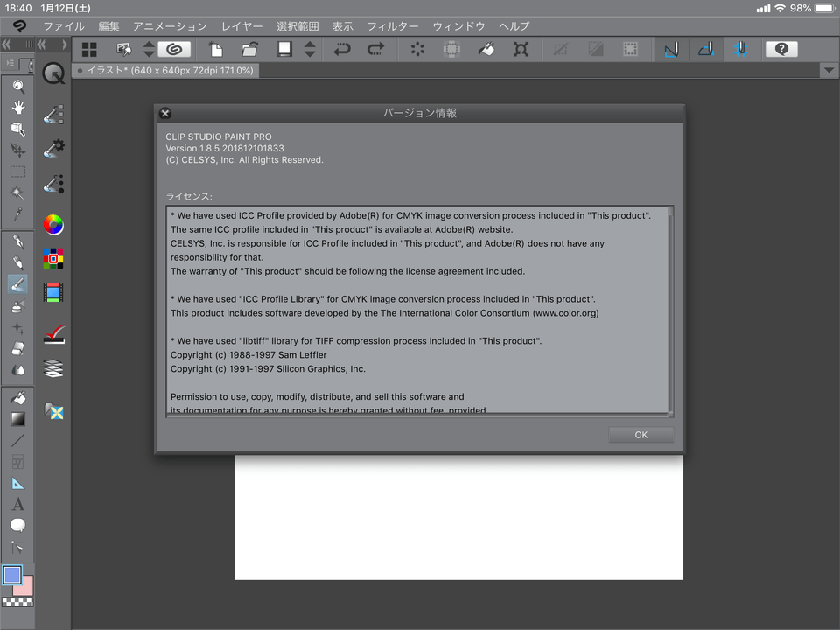Click the Save toolbar icon
Image resolution: width=840 pixels, height=630 pixels.
tap(283, 49)
